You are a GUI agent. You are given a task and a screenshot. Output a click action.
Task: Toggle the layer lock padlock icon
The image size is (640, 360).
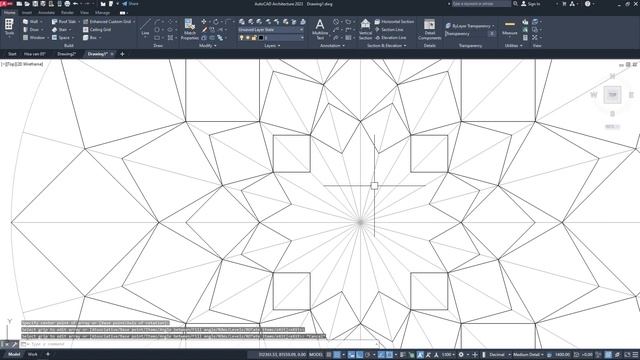coord(254,38)
